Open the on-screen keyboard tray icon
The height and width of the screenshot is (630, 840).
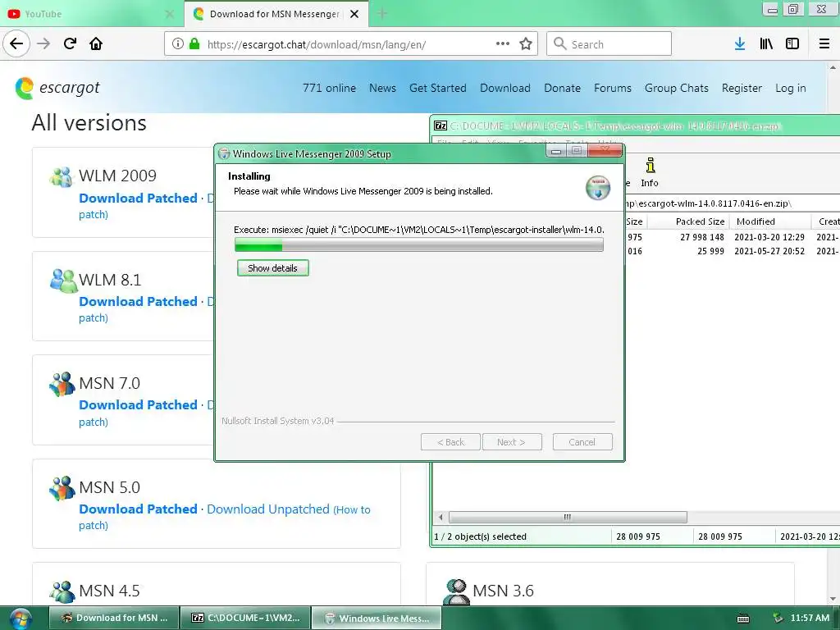pos(743,619)
